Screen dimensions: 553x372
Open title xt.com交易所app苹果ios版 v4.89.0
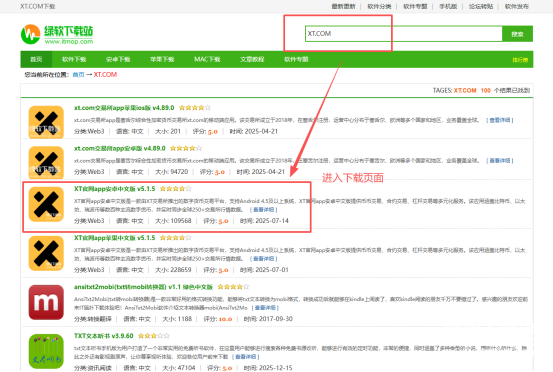[124, 108]
